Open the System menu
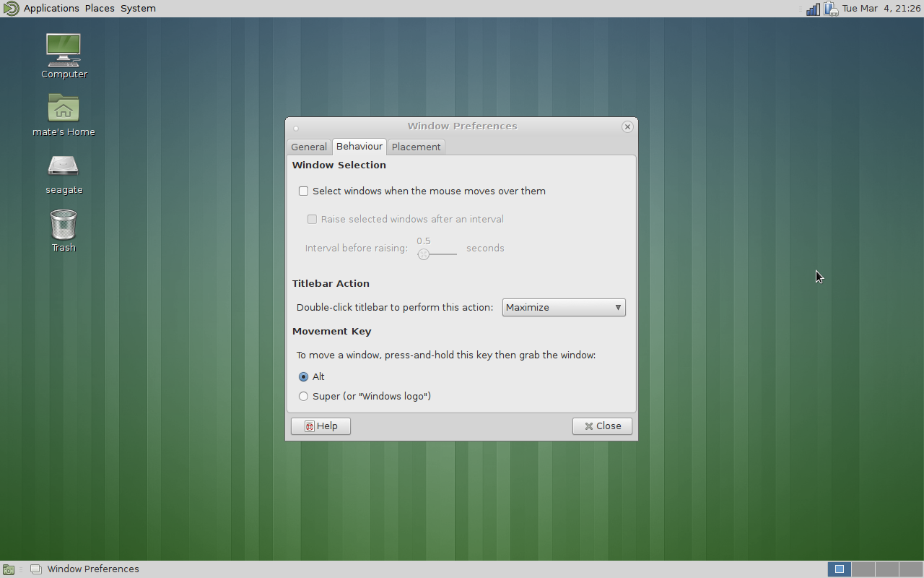The image size is (924, 578). pos(138,9)
